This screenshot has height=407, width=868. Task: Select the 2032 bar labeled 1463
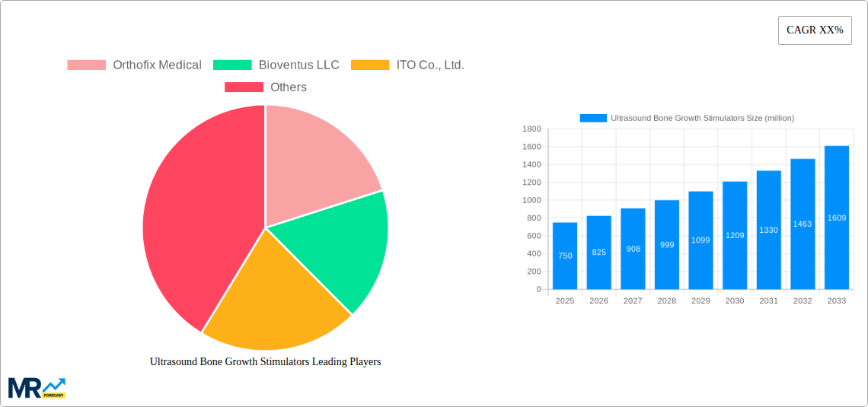(803, 224)
